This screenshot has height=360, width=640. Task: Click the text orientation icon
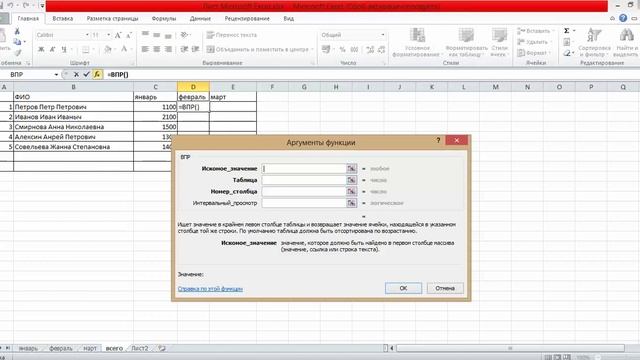click(x=184, y=35)
